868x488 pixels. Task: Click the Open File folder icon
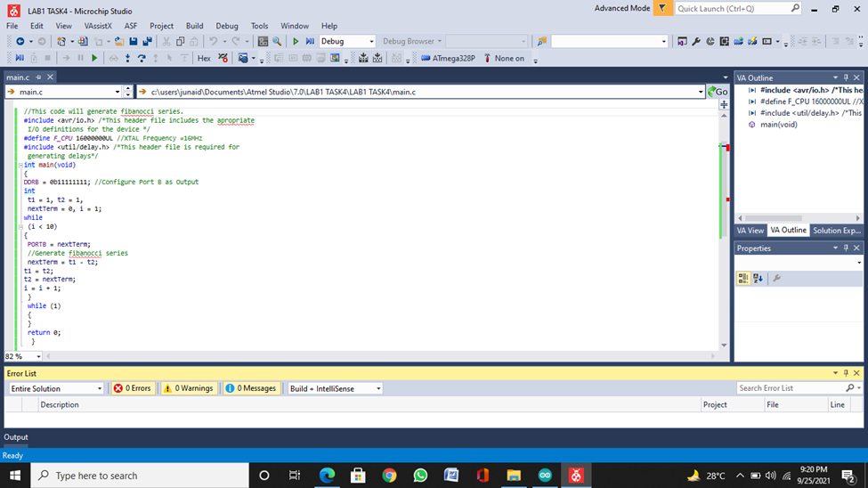pyautogui.click(x=119, y=42)
